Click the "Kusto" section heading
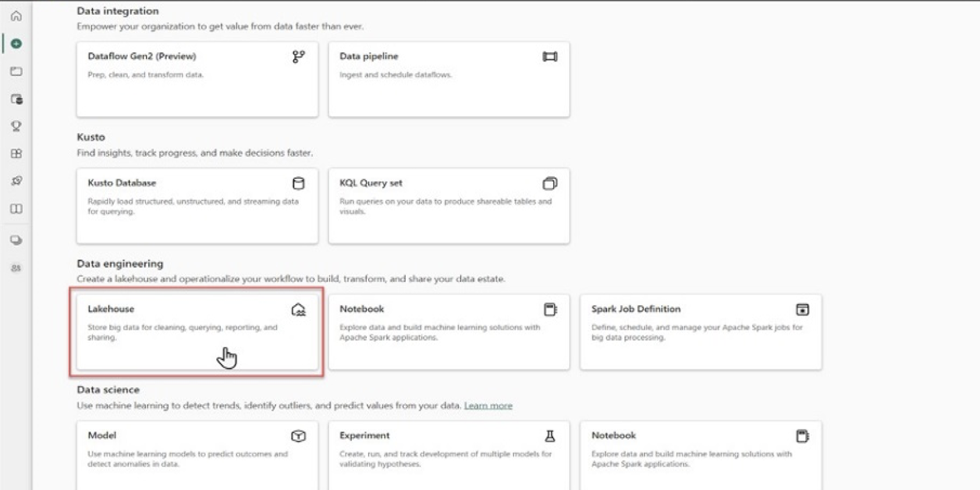Screen dimensions: 980x490 pyautogui.click(x=91, y=137)
